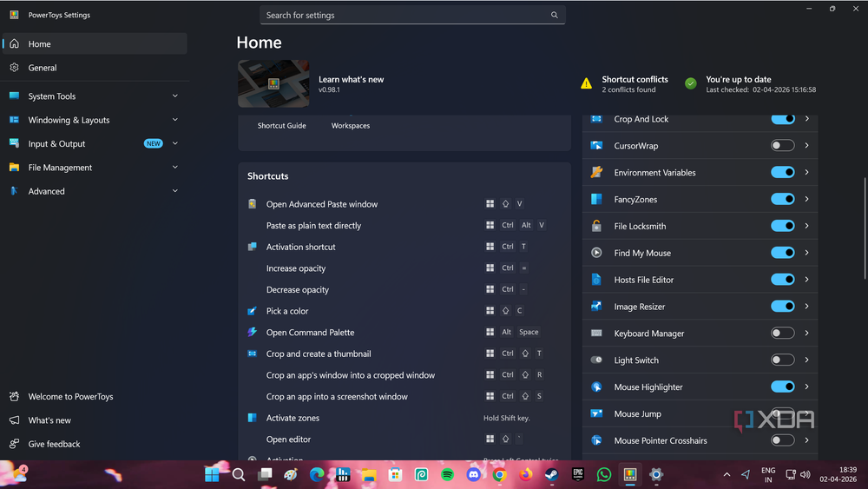Click the Keyboard Manager icon
The image size is (868, 489).
click(596, 333)
